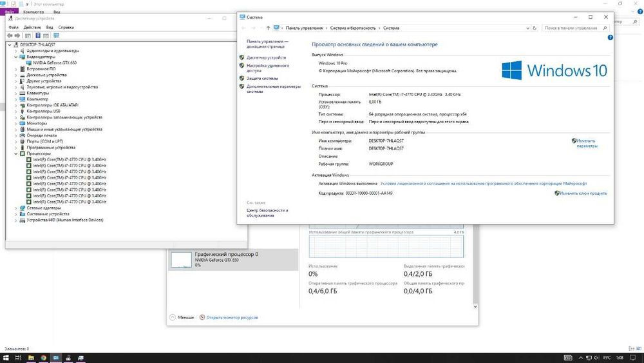Expand the Мониторы node

tap(16, 123)
